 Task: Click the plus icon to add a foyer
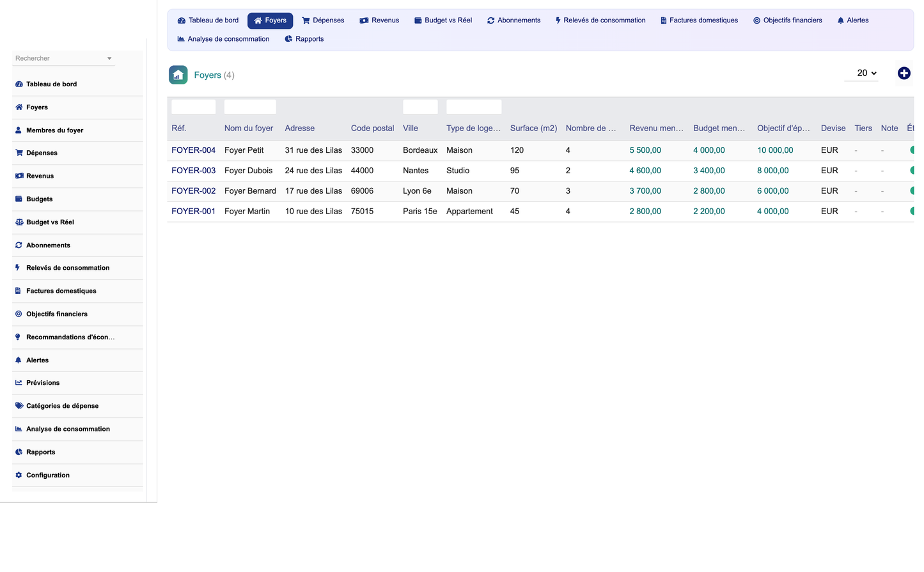tap(904, 73)
